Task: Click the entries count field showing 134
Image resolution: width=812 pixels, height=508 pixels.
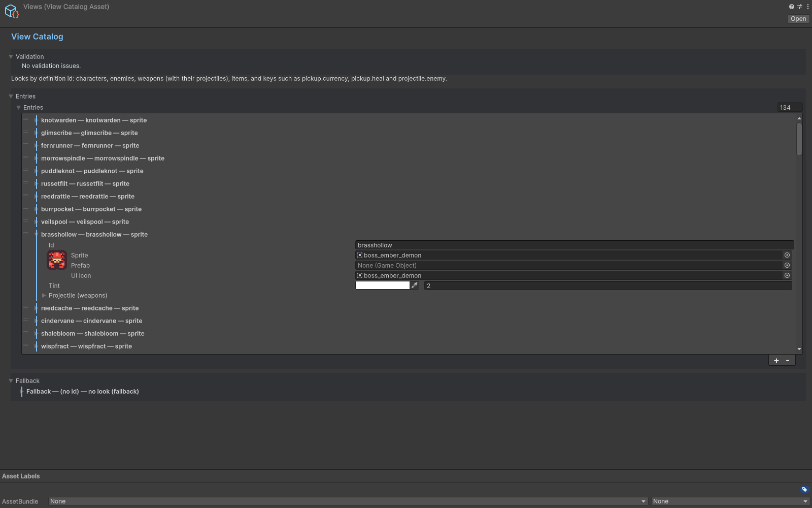Action: coord(790,107)
